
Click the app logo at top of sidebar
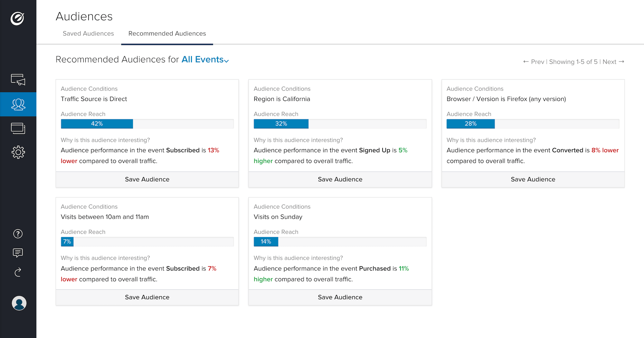click(x=18, y=18)
